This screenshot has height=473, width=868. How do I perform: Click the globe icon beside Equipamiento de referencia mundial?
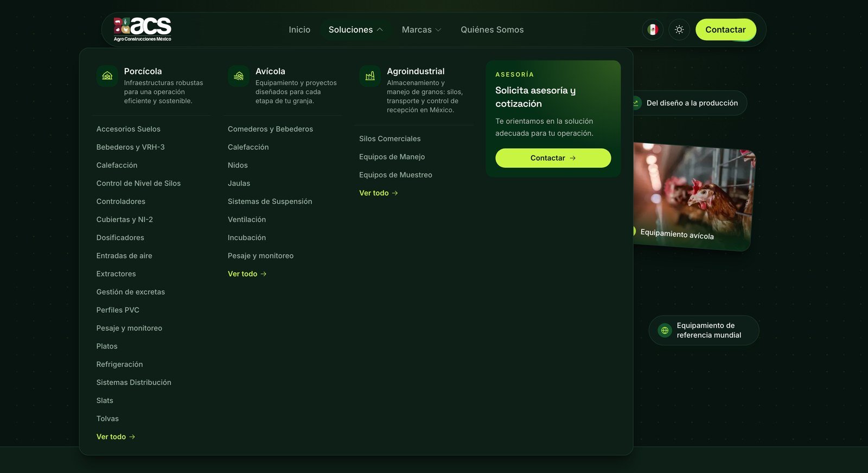[x=665, y=330]
